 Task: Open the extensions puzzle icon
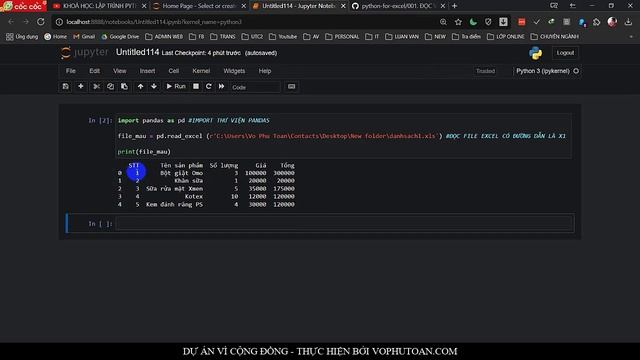point(597,22)
